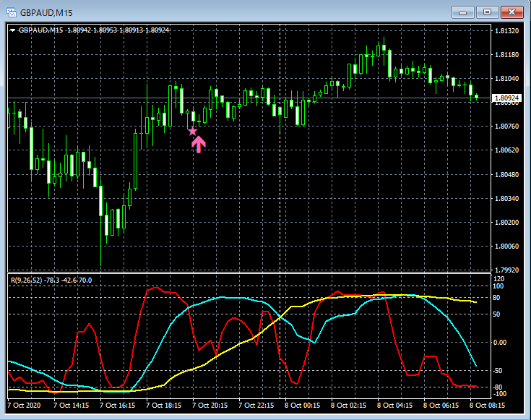Image resolution: width=531 pixels, height=420 pixels.
Task: Click the 8 Oct 02:15 time label
Action: click(x=349, y=405)
